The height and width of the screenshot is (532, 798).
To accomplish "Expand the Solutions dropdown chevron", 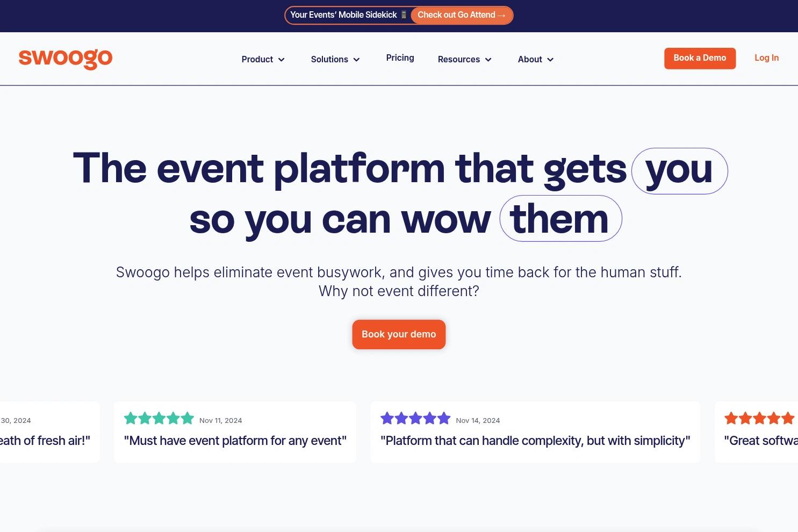I will click(356, 60).
